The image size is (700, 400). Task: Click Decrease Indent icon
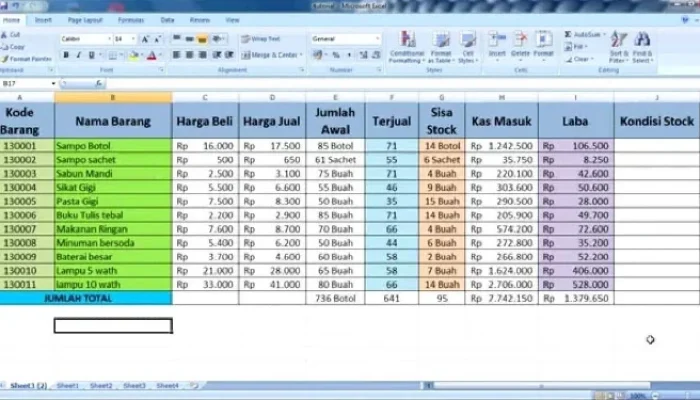(x=217, y=55)
